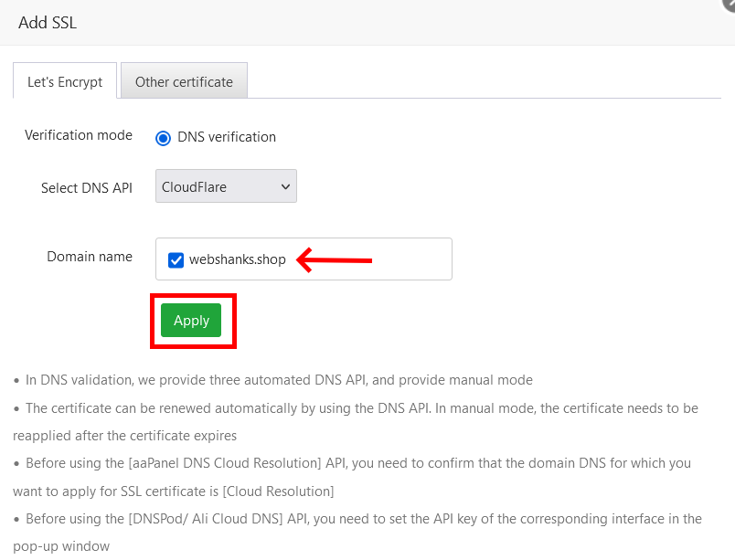735x560 pixels.
Task: Click the Domain name label
Action: (90, 257)
